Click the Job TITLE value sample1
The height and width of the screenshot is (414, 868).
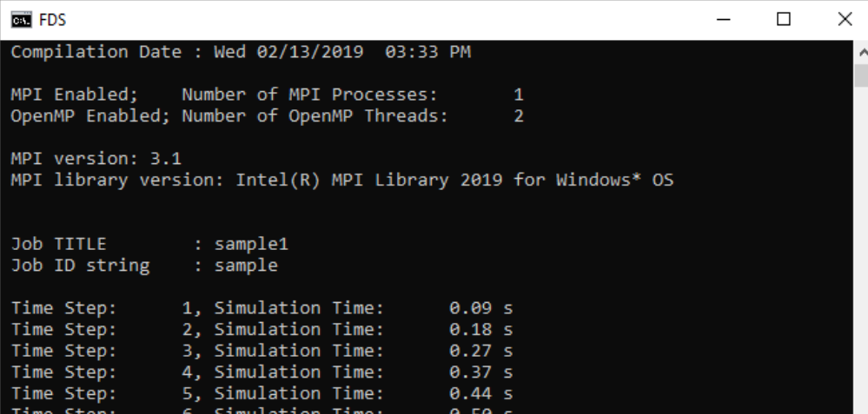pyautogui.click(x=251, y=244)
